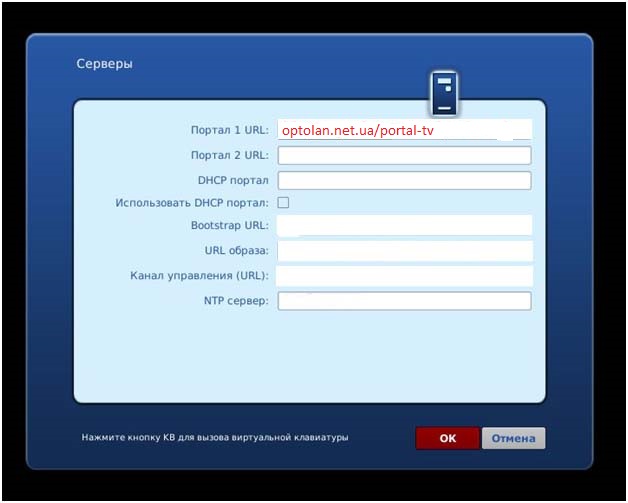Click the Портал 1 URL label
This screenshot has width=628, height=503.
coord(229,130)
